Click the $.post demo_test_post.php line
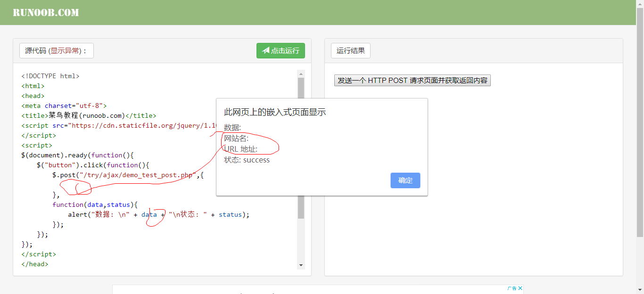 coord(128,175)
